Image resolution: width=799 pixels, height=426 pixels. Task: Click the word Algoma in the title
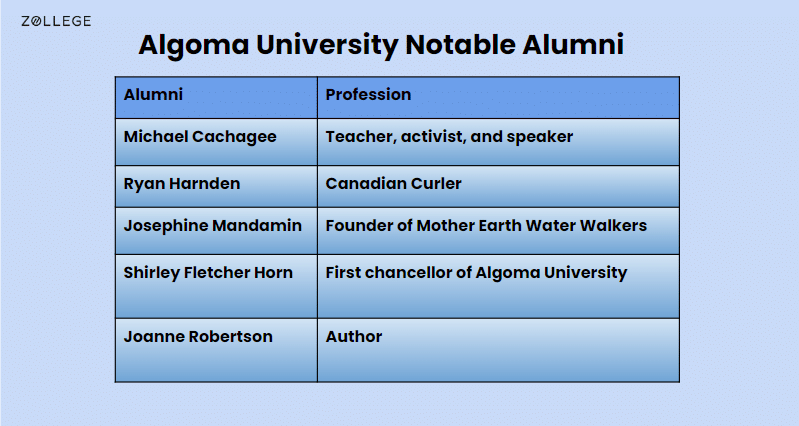pos(194,46)
